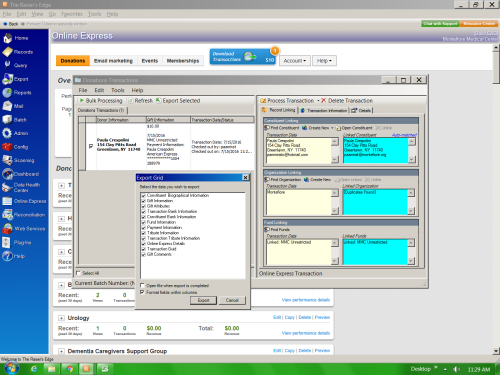Image resolution: width=500 pixels, height=375 pixels.
Task: Select the Details tab
Action: (361, 110)
